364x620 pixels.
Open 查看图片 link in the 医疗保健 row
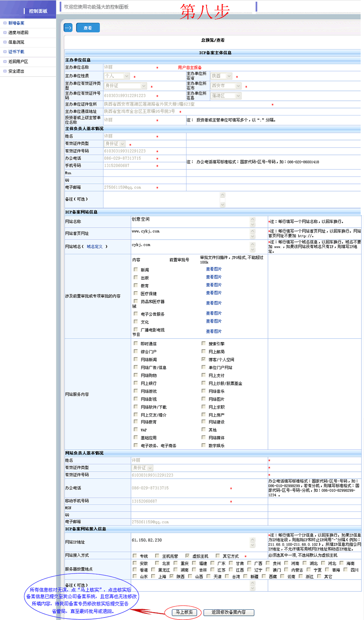click(213, 293)
